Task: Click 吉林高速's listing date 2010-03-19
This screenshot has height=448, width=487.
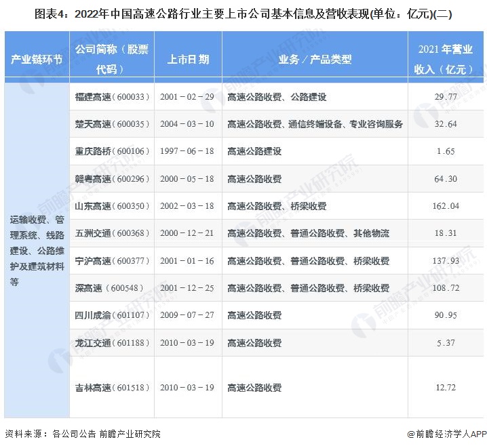Action: (187, 388)
